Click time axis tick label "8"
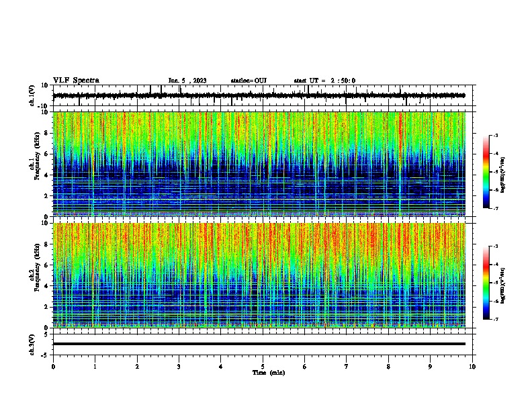The image size is (532, 411). click(388, 367)
